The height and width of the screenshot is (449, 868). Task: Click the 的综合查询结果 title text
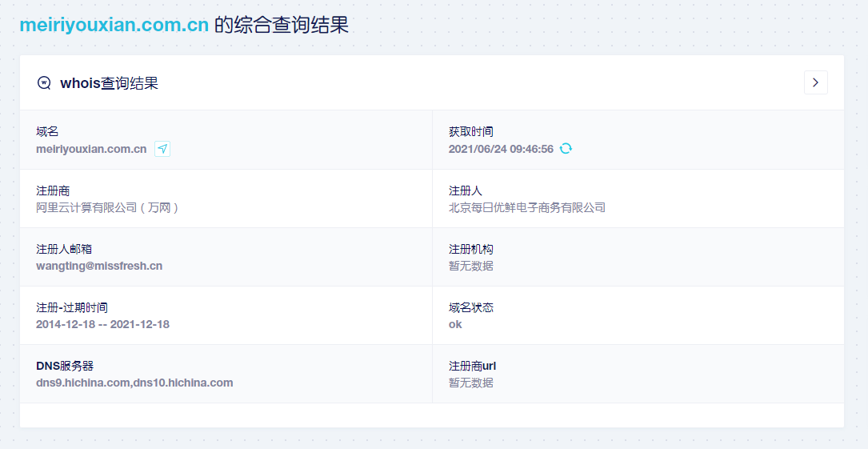282,26
